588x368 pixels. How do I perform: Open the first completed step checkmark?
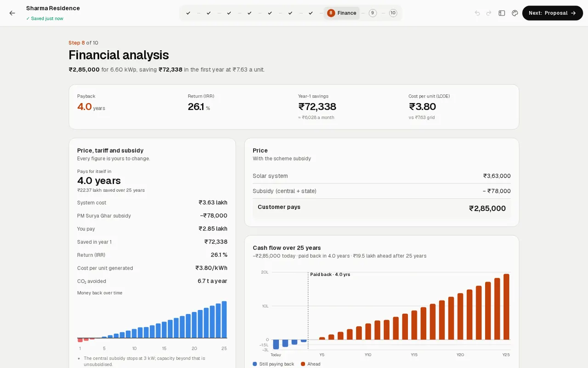pos(188,13)
